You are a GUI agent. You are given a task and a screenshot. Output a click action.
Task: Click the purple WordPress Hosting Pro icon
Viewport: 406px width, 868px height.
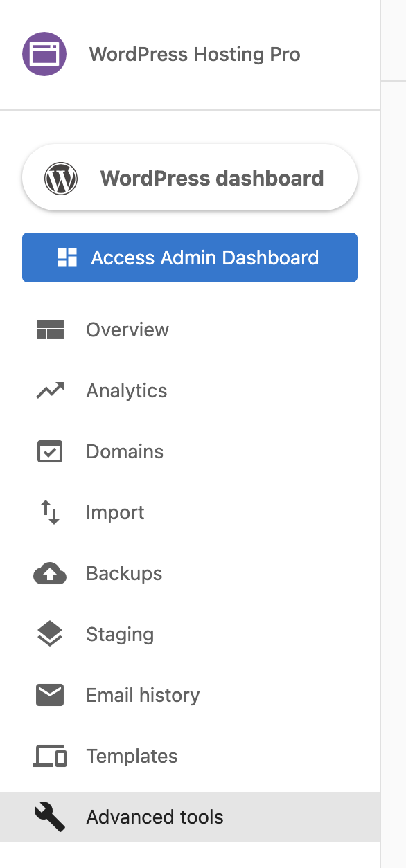pyautogui.click(x=44, y=54)
